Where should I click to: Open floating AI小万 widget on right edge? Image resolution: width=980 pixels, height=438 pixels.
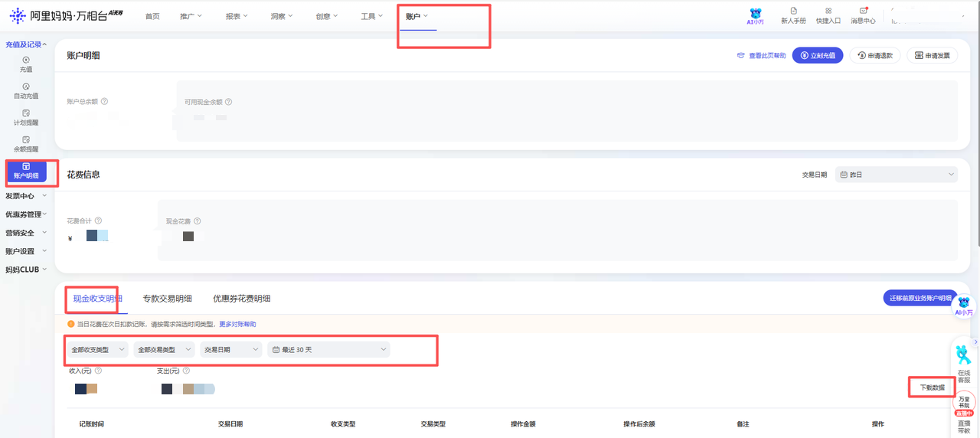[963, 306]
